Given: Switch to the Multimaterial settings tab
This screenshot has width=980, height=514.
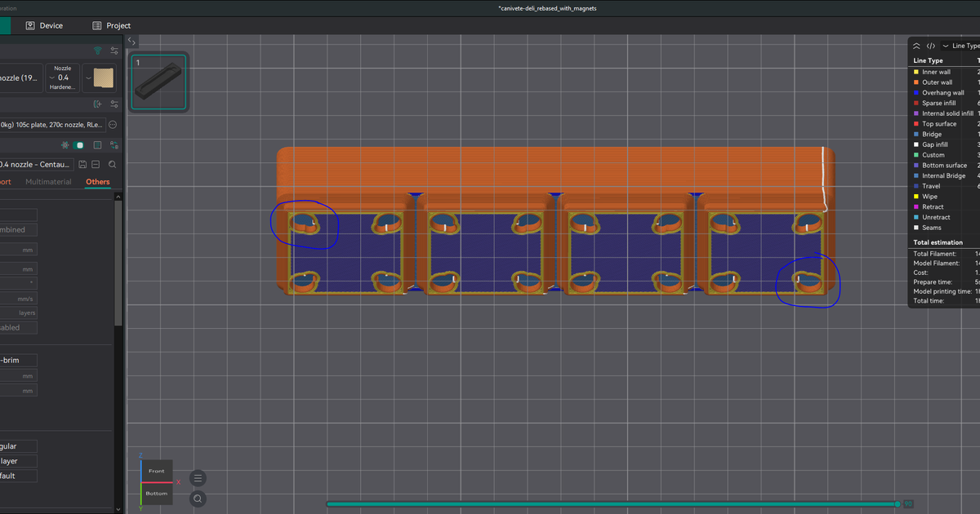Looking at the screenshot, I should [48, 182].
